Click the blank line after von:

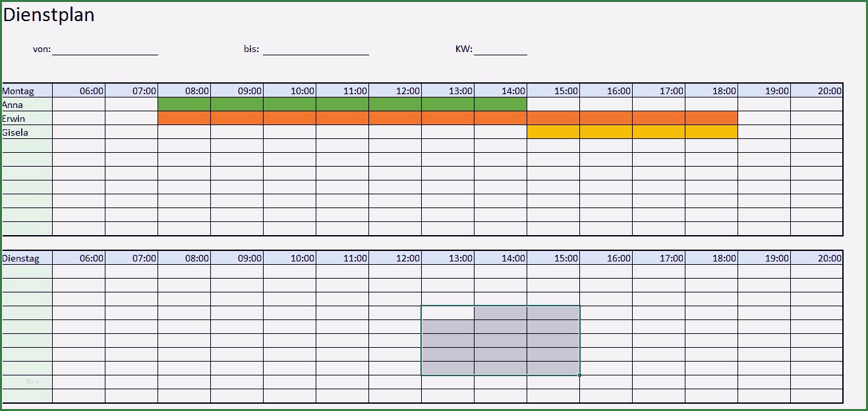pos(105,49)
